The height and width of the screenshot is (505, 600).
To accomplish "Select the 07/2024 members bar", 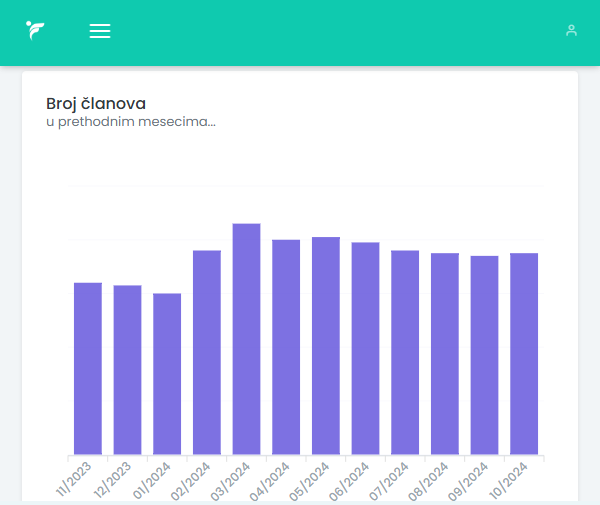I will click(405, 352).
